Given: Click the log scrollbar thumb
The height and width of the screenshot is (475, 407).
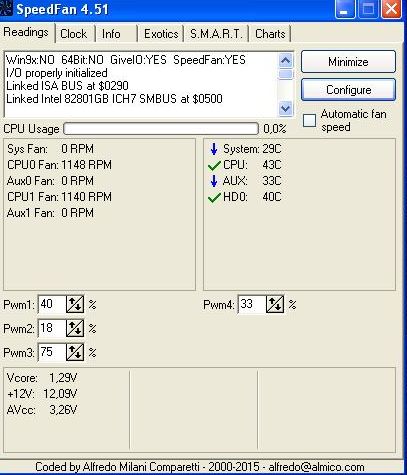Looking at the screenshot, I should click(x=285, y=74).
